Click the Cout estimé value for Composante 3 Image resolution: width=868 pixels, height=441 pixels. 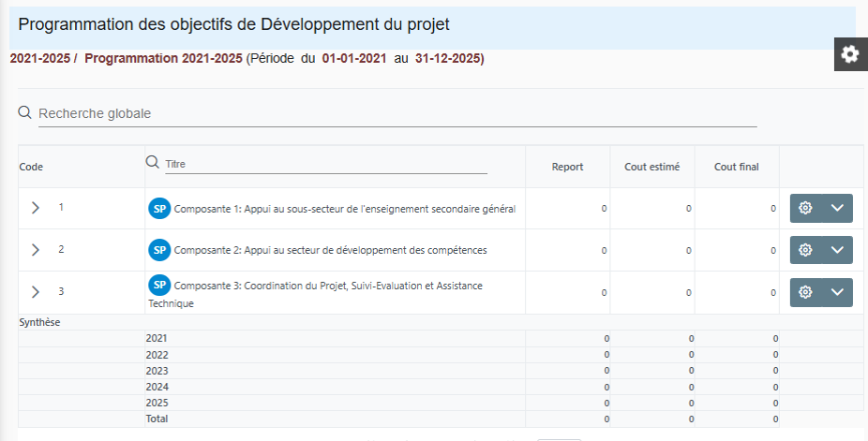point(689,293)
